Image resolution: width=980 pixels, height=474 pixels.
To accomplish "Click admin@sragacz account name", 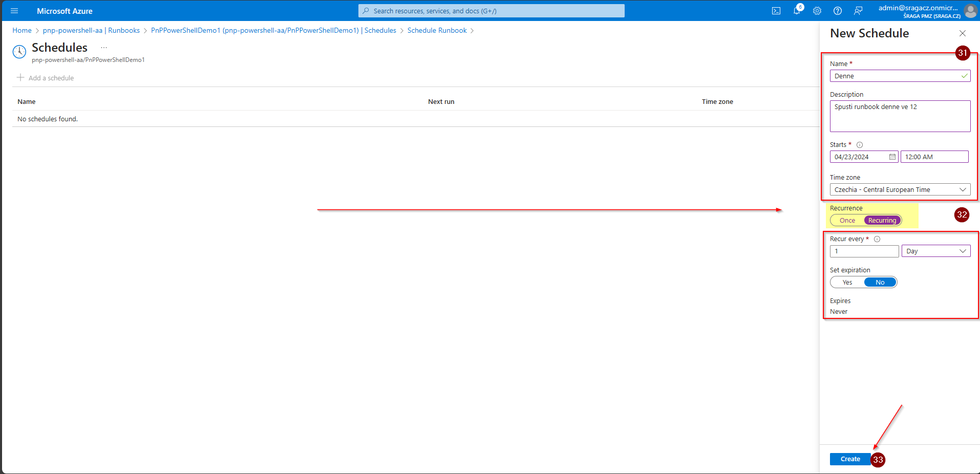I will [918, 8].
